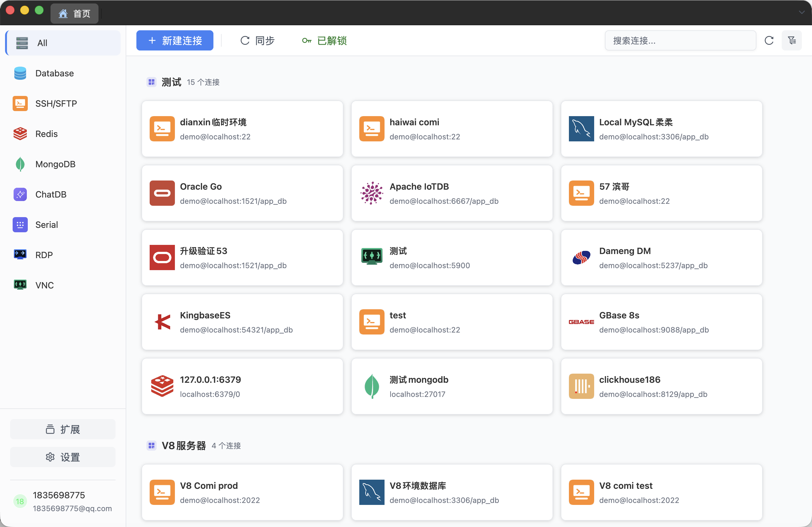Click the 57 滨哥 terminal icon

tap(581, 193)
